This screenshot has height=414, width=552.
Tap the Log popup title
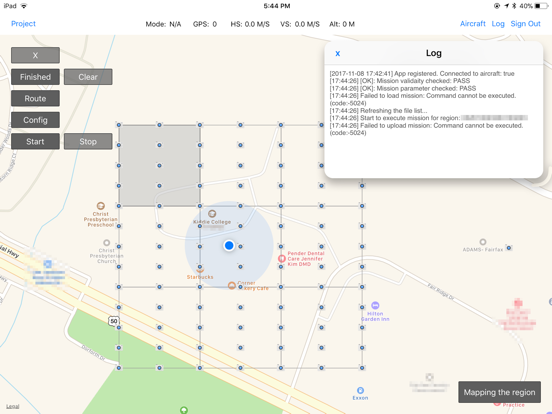(x=434, y=53)
